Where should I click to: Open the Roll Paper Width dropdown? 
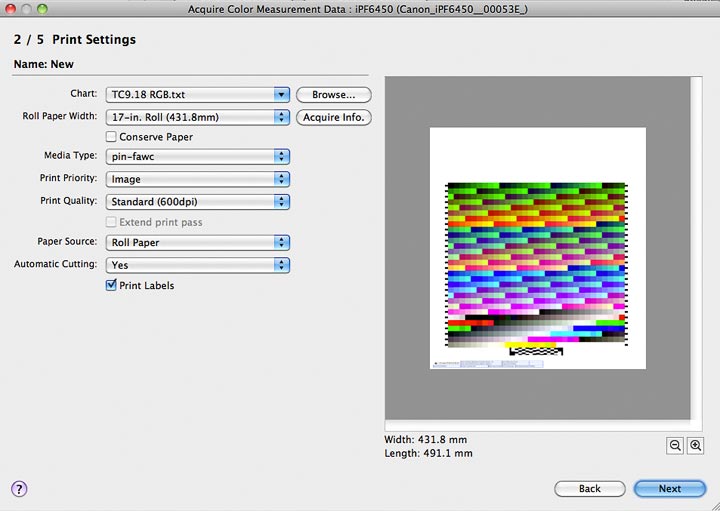point(197,117)
